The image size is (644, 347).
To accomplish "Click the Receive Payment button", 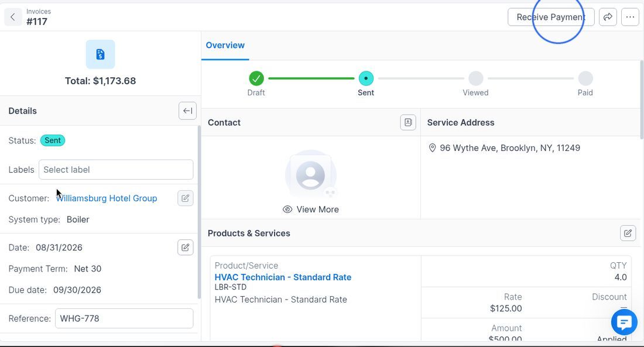I will (551, 17).
